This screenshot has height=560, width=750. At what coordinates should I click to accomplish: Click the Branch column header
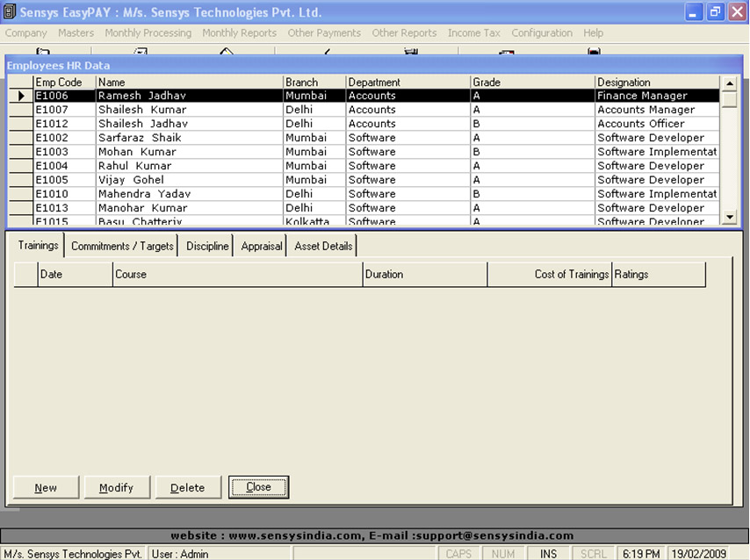pos(314,83)
